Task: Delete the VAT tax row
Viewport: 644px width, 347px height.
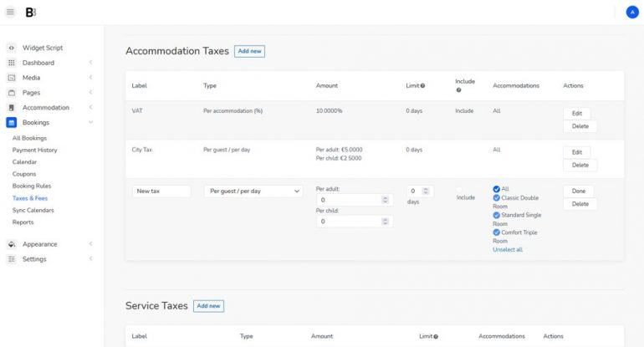Action: [580, 126]
